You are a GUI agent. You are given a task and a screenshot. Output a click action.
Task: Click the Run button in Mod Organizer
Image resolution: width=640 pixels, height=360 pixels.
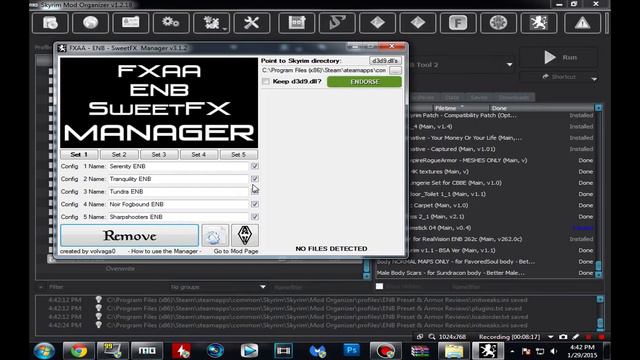coord(560,58)
